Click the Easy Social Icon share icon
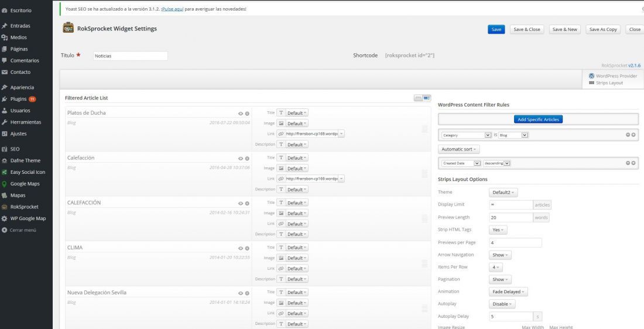Image resolution: width=644 pixels, height=329 pixels. click(5, 172)
